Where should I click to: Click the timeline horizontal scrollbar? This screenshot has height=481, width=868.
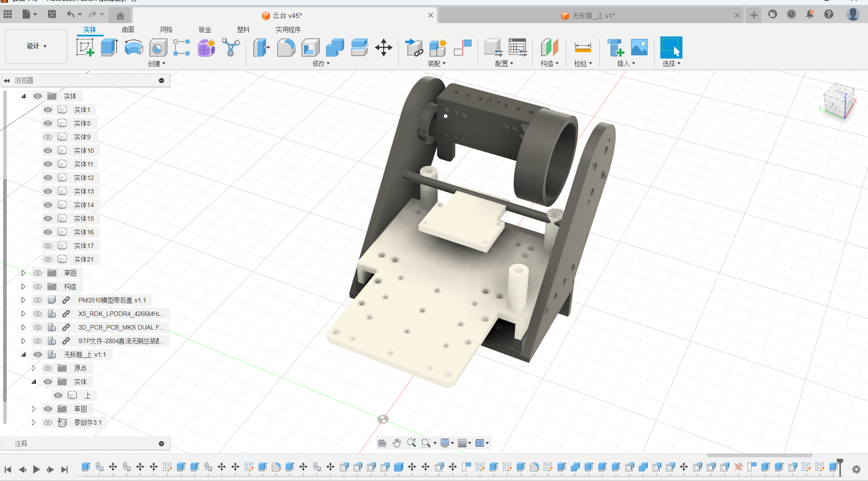point(759,455)
